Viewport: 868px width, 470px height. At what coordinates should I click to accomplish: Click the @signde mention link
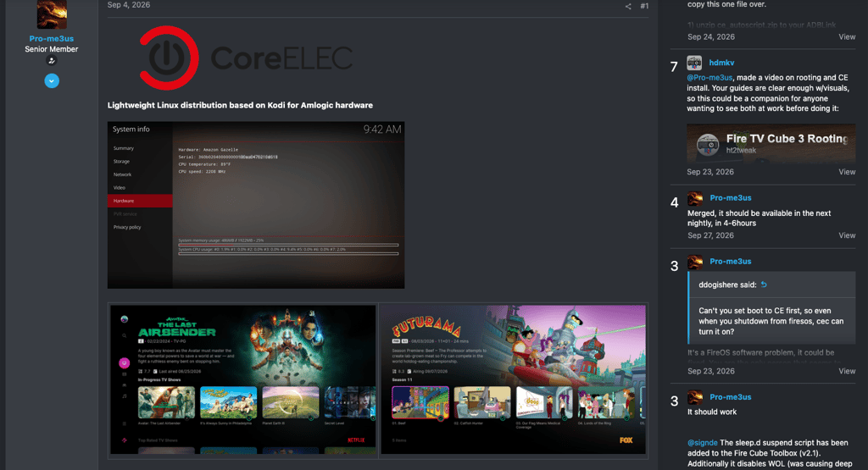coord(703,443)
